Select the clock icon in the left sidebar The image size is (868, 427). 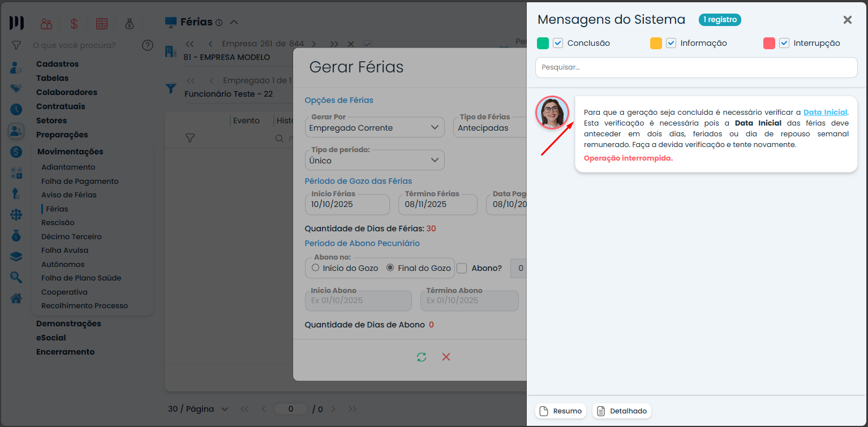point(16,110)
